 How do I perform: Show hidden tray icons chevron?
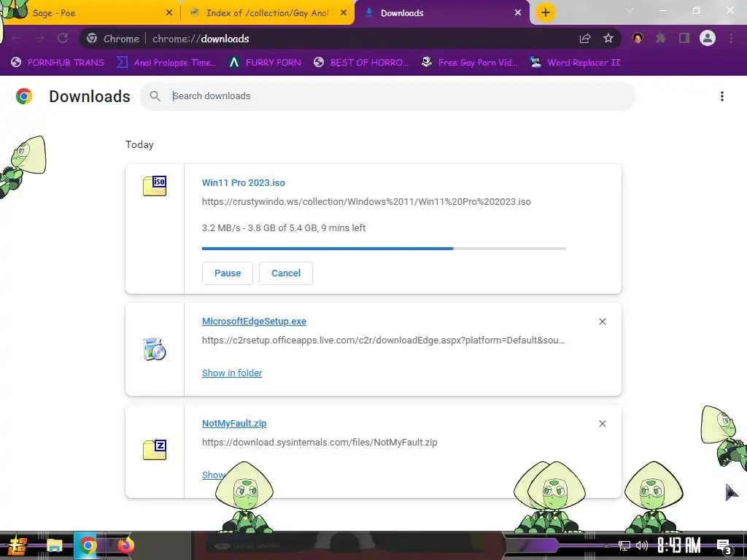pyautogui.click(x=606, y=545)
